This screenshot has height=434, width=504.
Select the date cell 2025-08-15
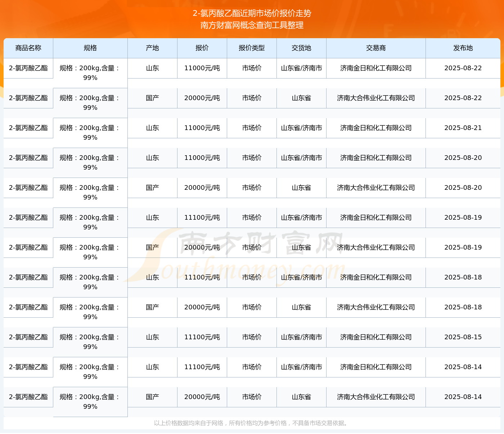(463, 337)
